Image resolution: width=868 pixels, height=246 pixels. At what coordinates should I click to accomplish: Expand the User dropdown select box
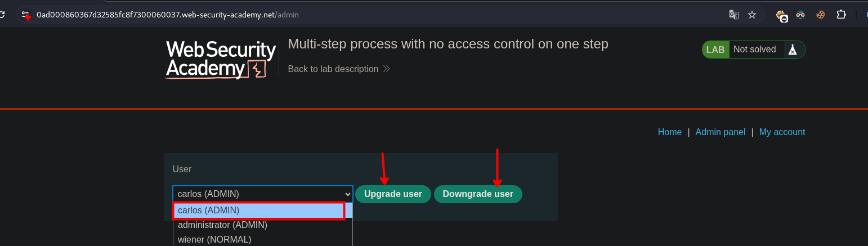point(262,194)
